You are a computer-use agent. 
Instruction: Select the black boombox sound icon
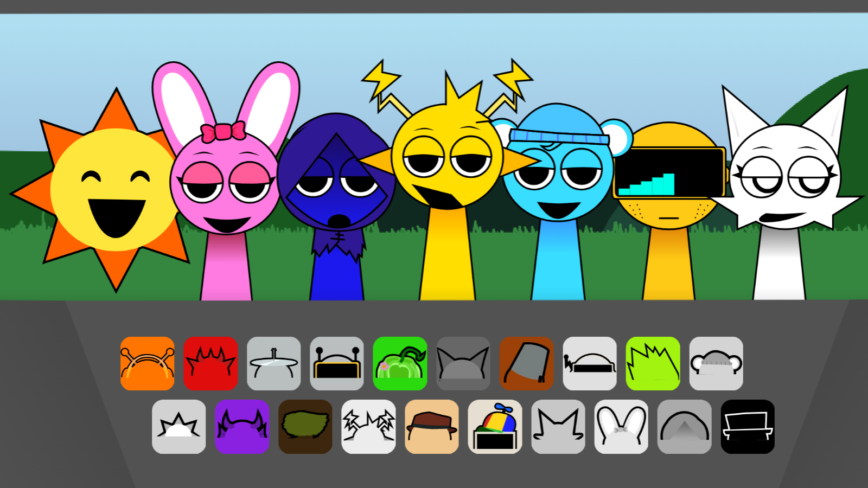(x=748, y=426)
